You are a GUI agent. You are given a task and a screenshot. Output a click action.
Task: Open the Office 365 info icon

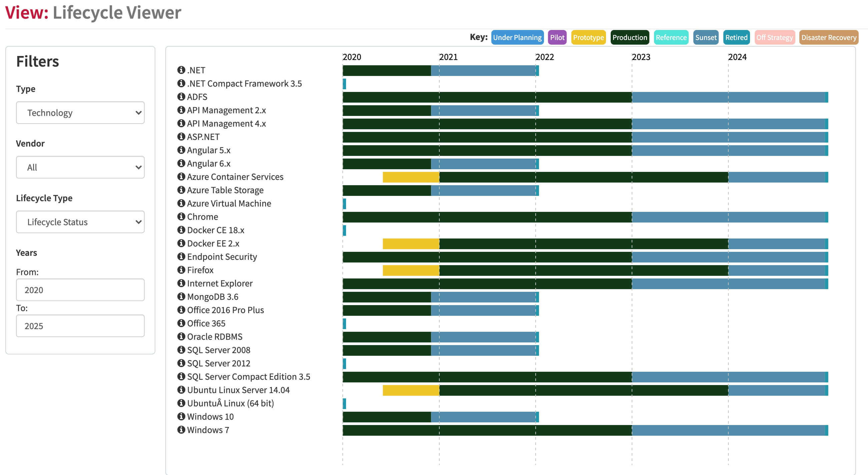[x=181, y=323]
